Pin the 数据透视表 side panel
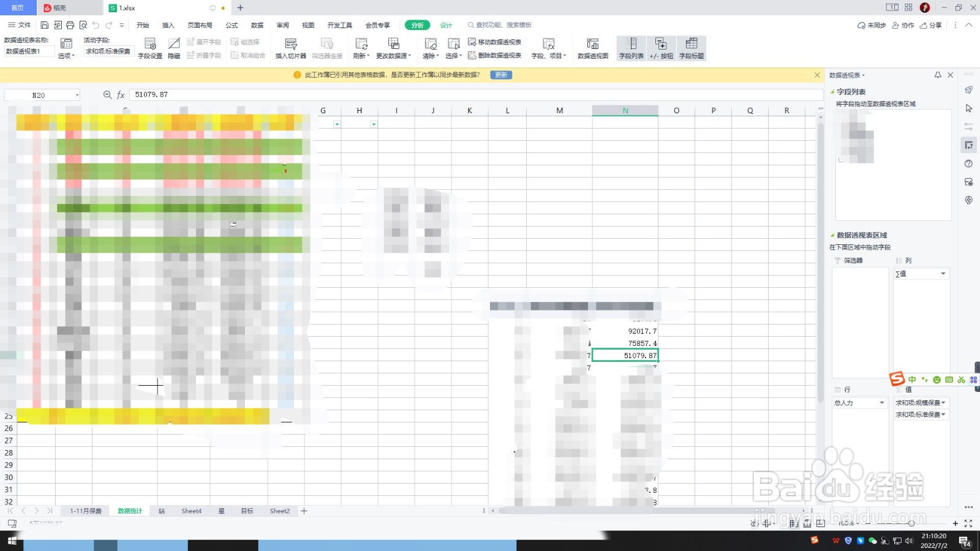980x551 pixels. pos(938,75)
